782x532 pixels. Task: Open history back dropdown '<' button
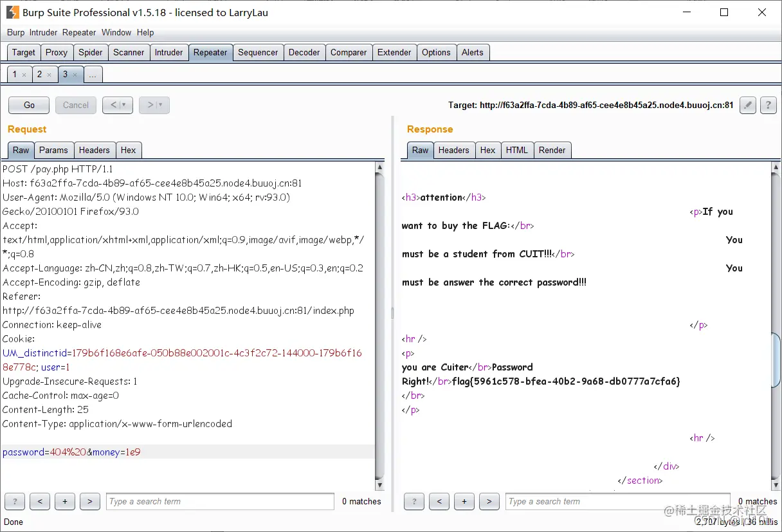[x=118, y=105]
